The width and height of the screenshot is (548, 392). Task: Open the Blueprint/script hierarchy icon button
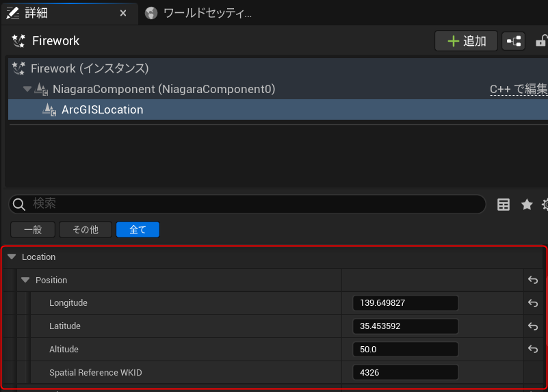tap(513, 41)
